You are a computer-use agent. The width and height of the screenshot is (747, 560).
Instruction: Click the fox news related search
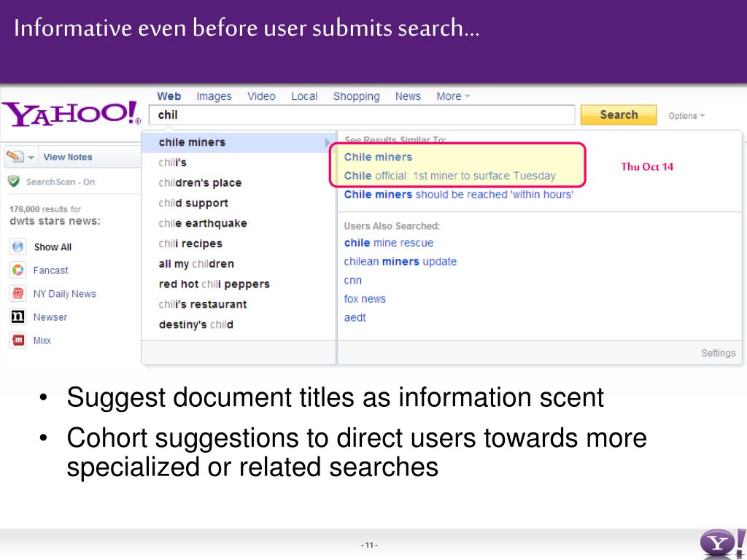(365, 299)
